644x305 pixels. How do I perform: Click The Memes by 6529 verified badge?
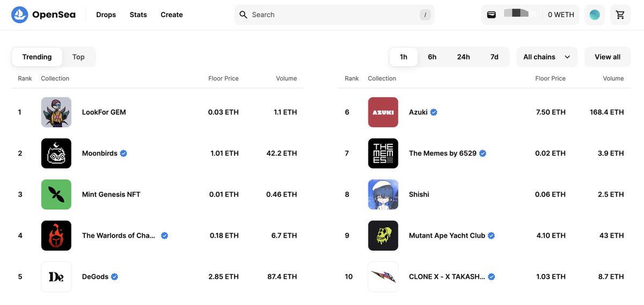point(482,154)
